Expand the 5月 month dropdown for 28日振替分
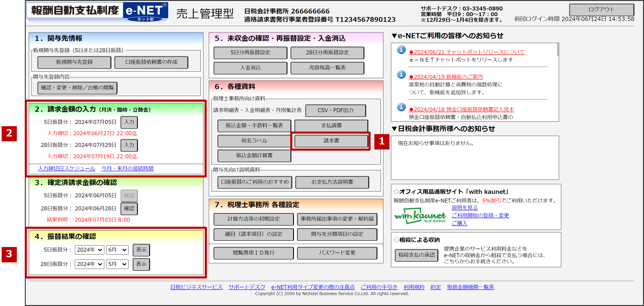 (x=117, y=264)
